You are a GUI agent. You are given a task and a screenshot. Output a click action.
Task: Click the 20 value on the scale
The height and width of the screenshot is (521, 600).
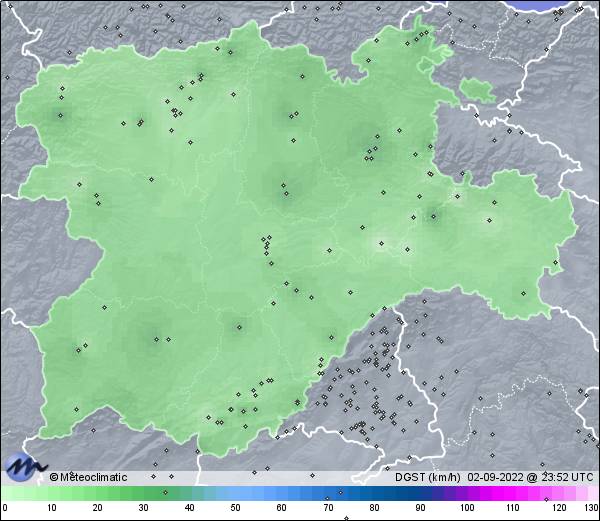[x=98, y=508]
